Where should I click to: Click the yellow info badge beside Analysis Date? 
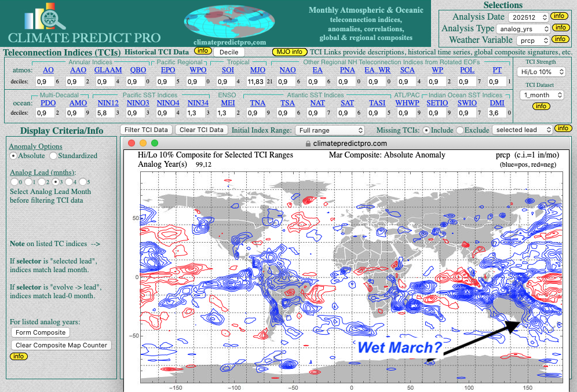coord(559,16)
